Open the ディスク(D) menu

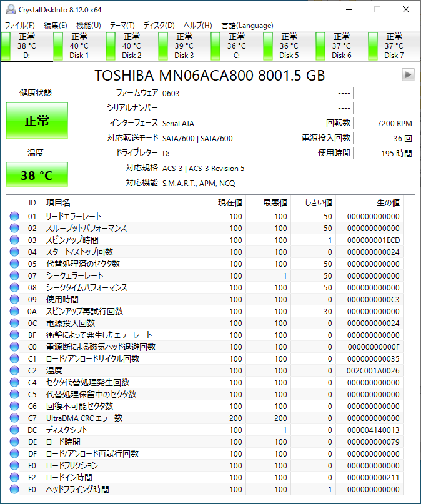click(159, 26)
